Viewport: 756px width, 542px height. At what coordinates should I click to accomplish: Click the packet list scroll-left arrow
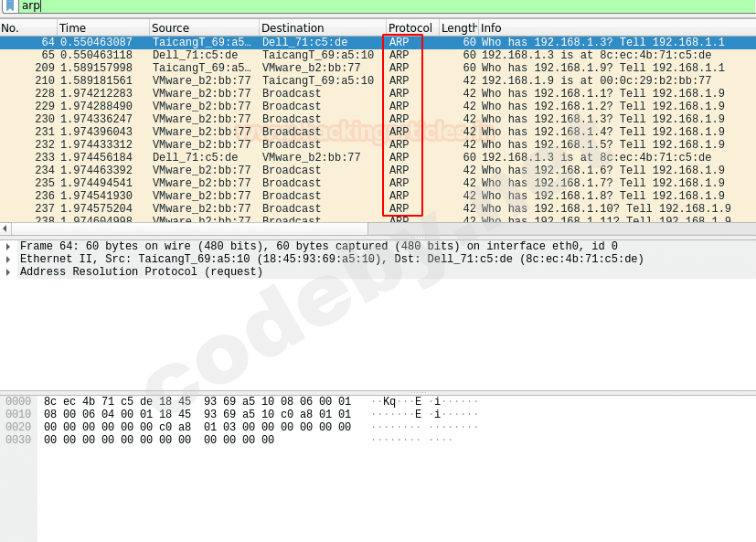5,228
